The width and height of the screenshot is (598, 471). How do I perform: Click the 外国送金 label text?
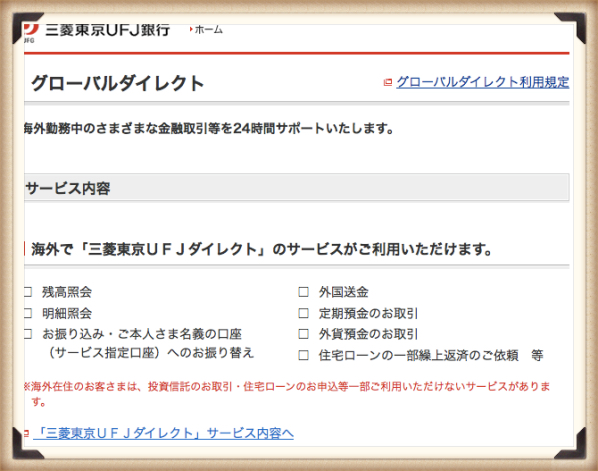coord(344,292)
